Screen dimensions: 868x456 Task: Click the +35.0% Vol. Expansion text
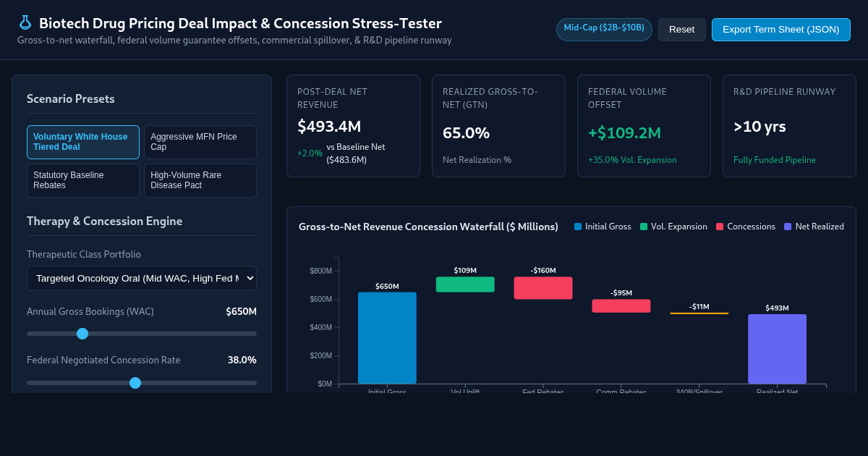[632, 160]
